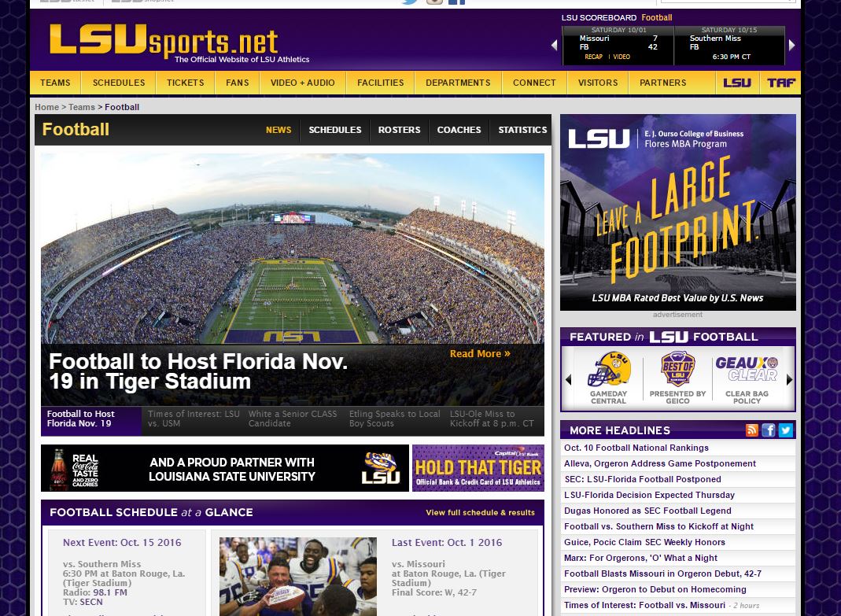The height and width of the screenshot is (616, 841).
Task: Switch to Football STATISTICS tab
Action: click(x=522, y=130)
